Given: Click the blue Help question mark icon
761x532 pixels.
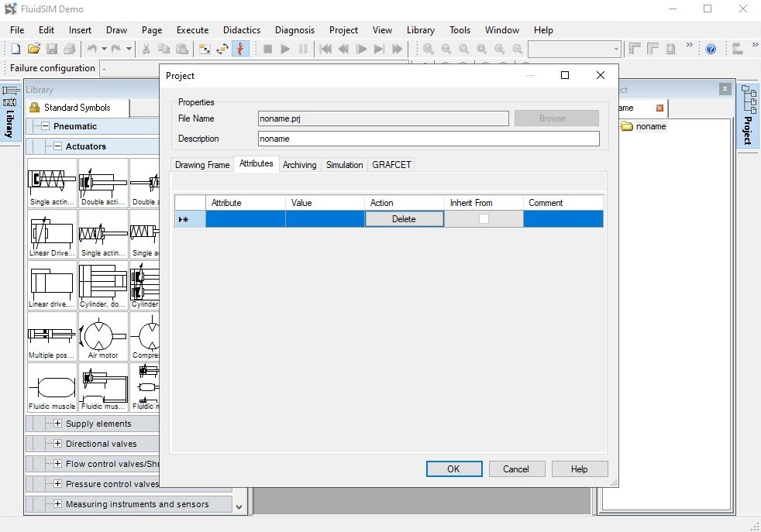Looking at the screenshot, I should 711,49.
